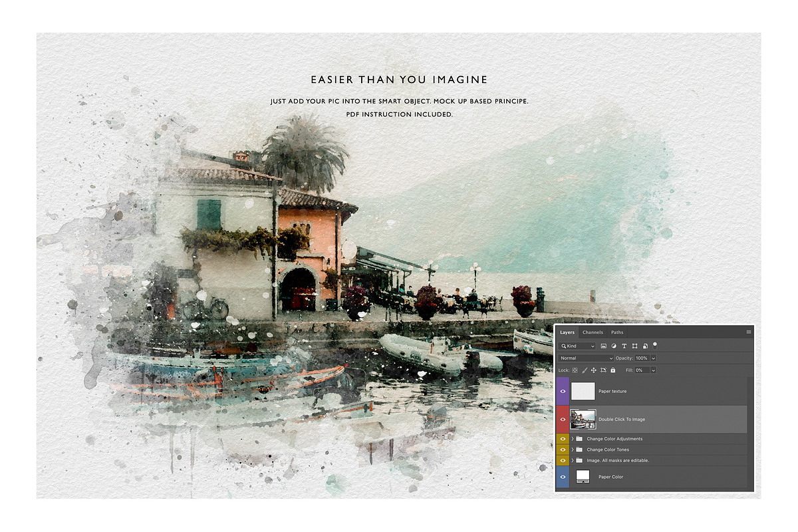Viewport: 798px width, 532px height.
Task: Hide the Double Click To Image layer
Action: (x=563, y=420)
